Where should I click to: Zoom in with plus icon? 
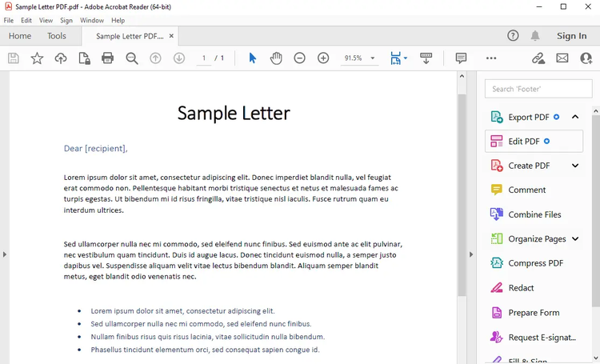(323, 58)
